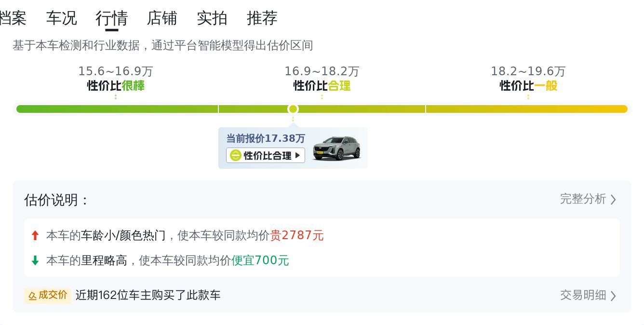Image resolution: width=644 pixels, height=325 pixels.
Task: Select the 行情 tab
Action: click(111, 18)
